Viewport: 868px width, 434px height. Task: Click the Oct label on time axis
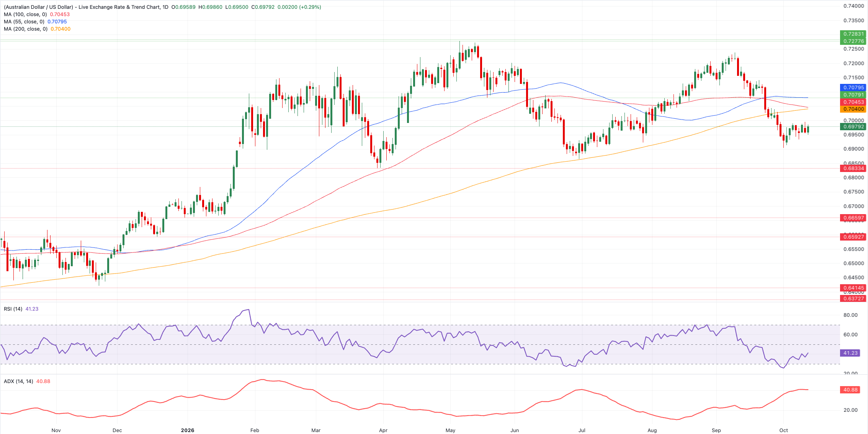point(784,431)
